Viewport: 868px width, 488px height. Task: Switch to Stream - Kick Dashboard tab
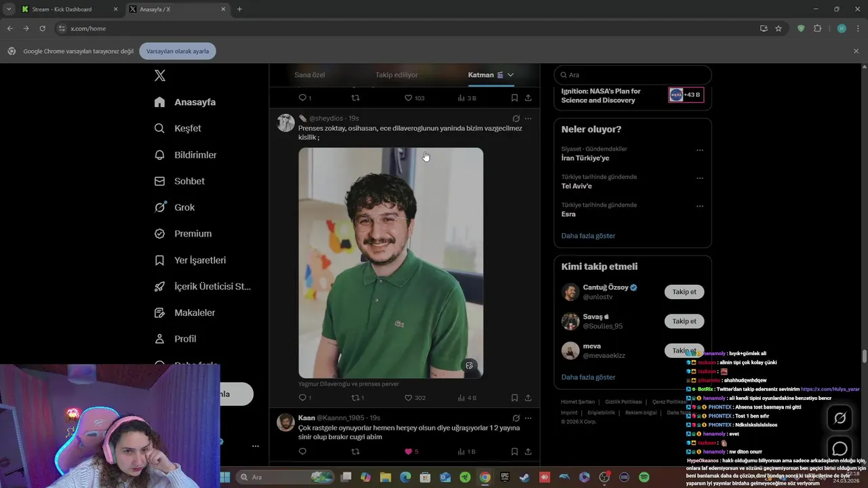[x=70, y=9]
